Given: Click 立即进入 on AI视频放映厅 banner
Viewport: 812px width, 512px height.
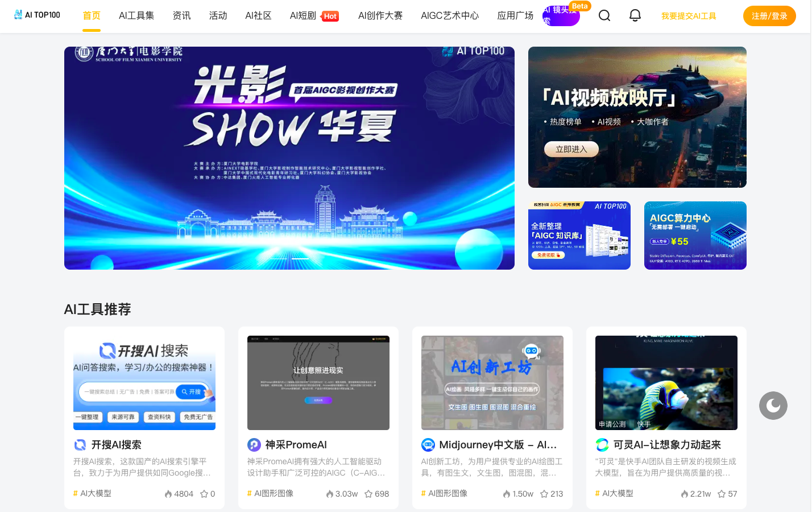Looking at the screenshot, I should 571,149.
